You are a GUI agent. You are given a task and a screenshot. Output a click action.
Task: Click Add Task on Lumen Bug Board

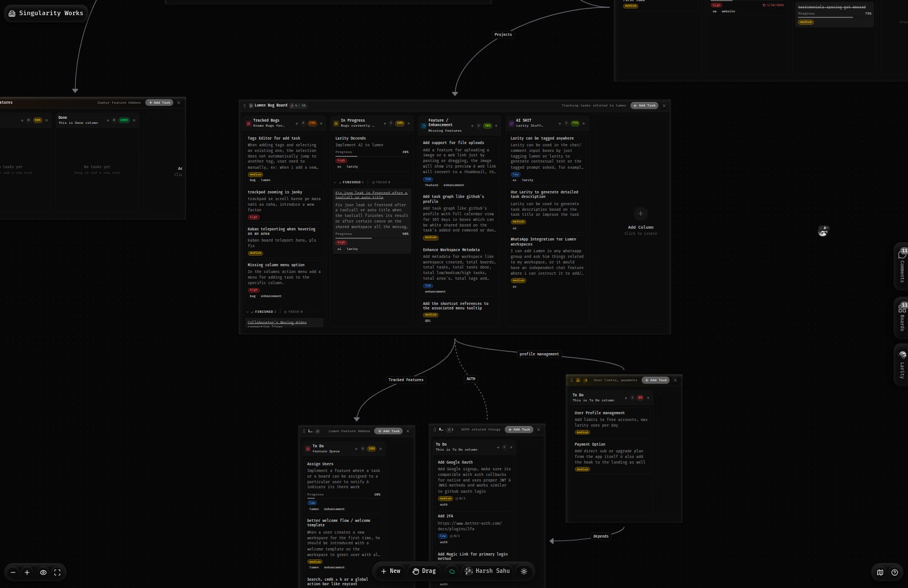tap(644, 105)
